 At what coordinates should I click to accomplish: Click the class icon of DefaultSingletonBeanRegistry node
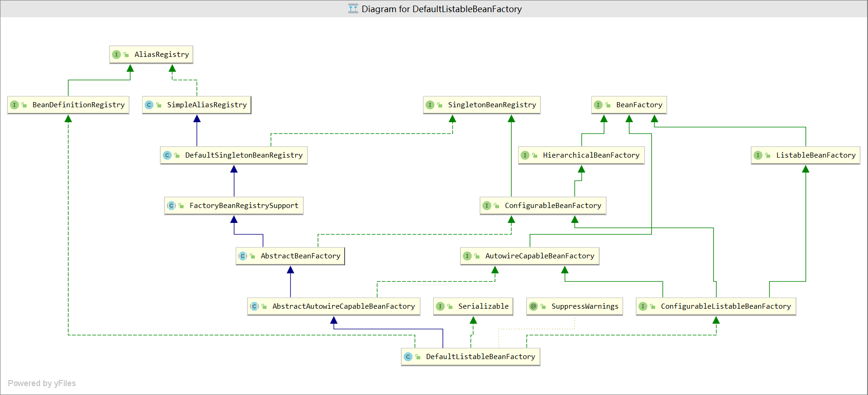coord(167,155)
